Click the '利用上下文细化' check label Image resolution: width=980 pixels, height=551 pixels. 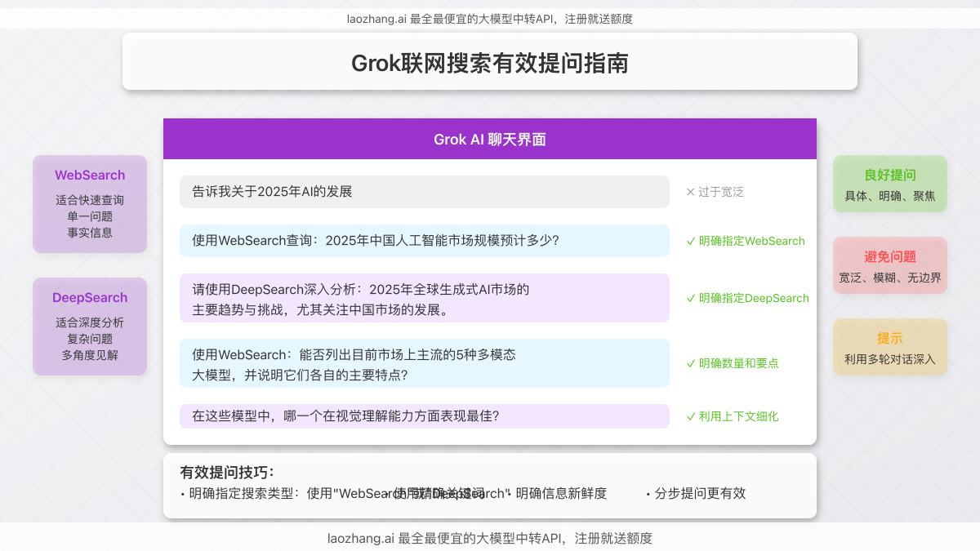(x=733, y=416)
